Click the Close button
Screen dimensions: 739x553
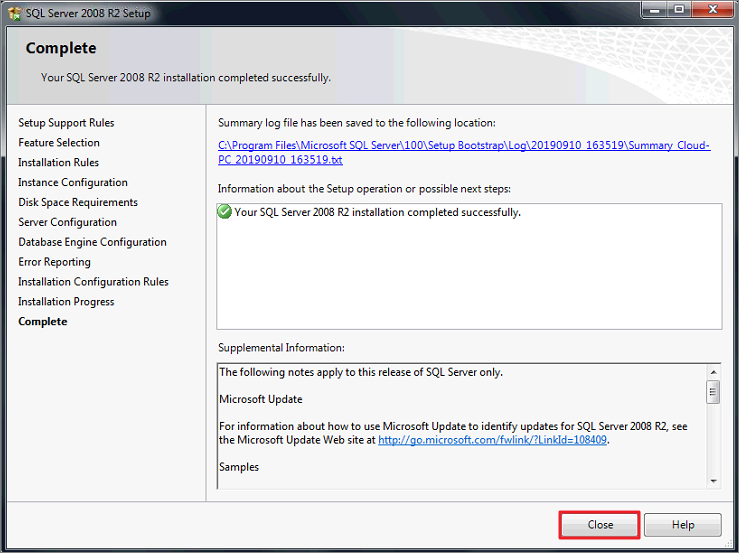pyautogui.click(x=599, y=525)
